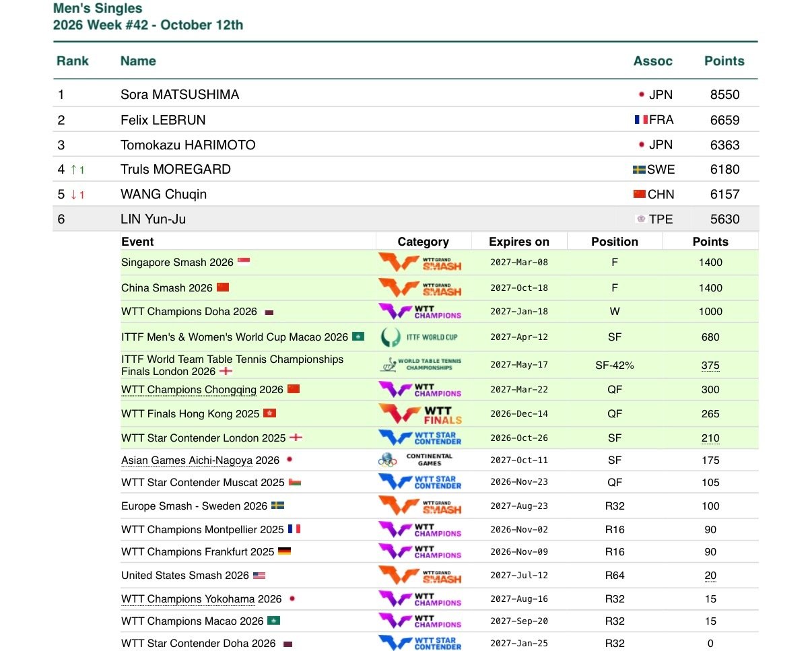Screen dimensions: 812x651
Task: Click the Expires on column header
Action: [x=519, y=242]
